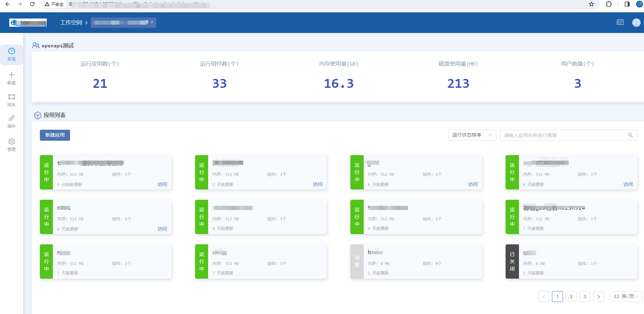Click the 新建应用 button
Viewport: 644px width, 314px height.
pos(55,135)
